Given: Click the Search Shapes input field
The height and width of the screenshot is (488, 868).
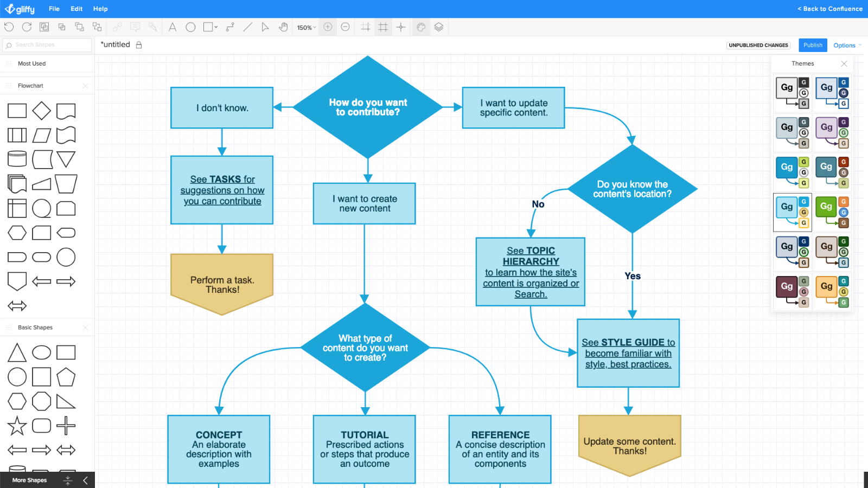Looking at the screenshot, I should click(47, 45).
